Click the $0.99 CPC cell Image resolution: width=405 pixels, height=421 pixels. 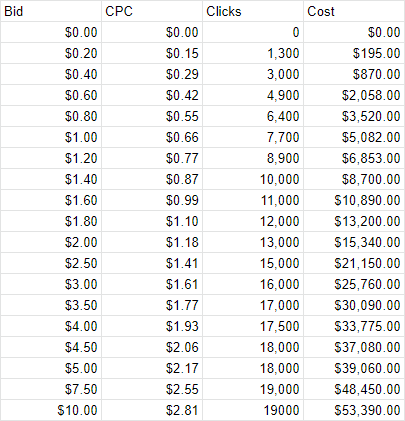[x=152, y=200]
